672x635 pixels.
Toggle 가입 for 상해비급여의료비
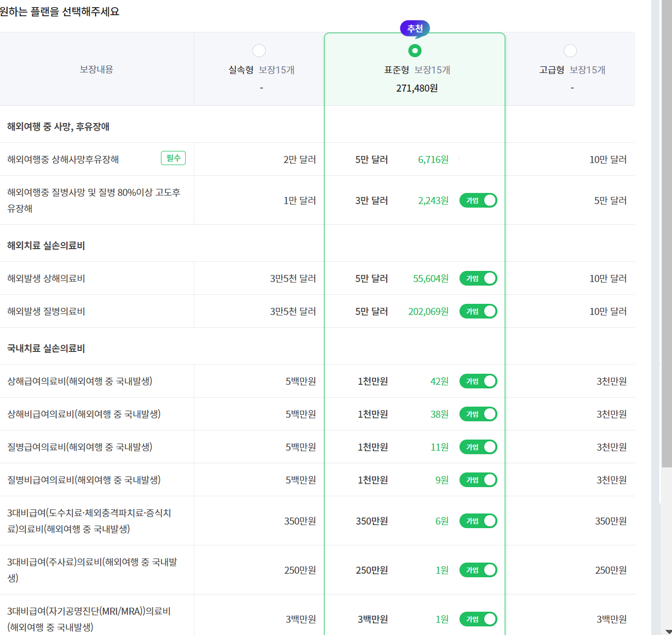tap(478, 414)
